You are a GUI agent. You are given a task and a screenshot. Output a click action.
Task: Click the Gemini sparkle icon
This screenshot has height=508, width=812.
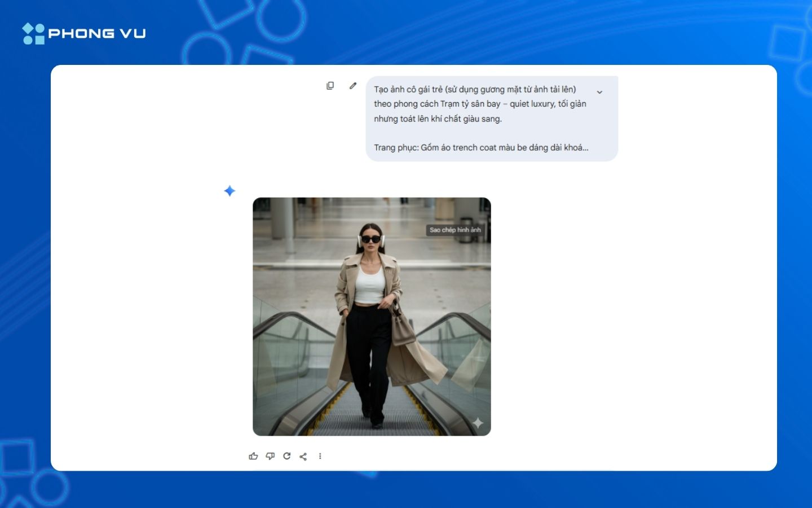[230, 191]
